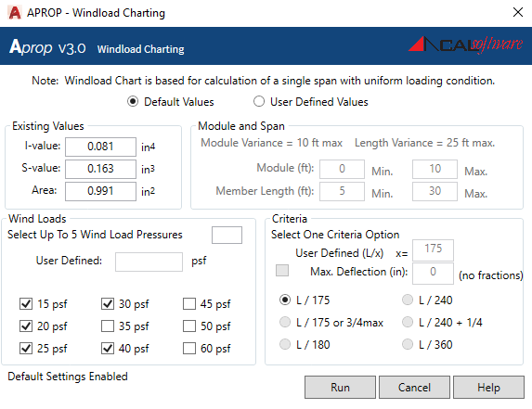This screenshot has width=532, height=409.
Task: Open Help for Windload Charting
Action: coord(488,388)
